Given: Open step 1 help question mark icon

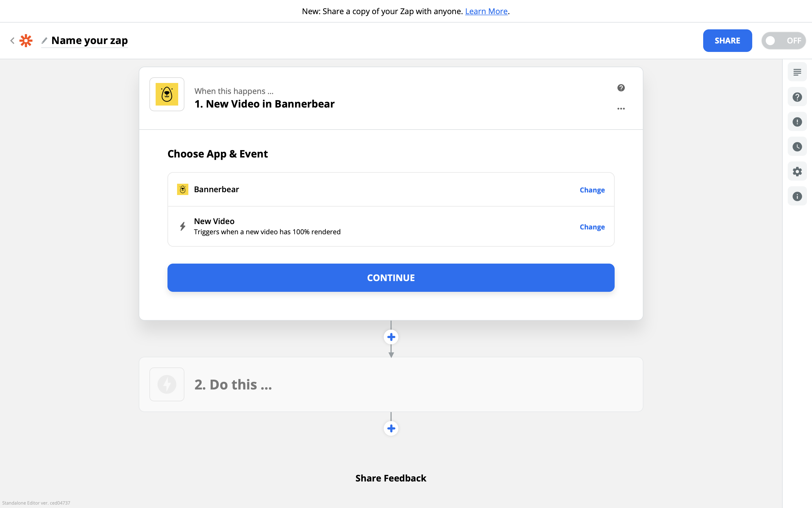Looking at the screenshot, I should coord(621,88).
